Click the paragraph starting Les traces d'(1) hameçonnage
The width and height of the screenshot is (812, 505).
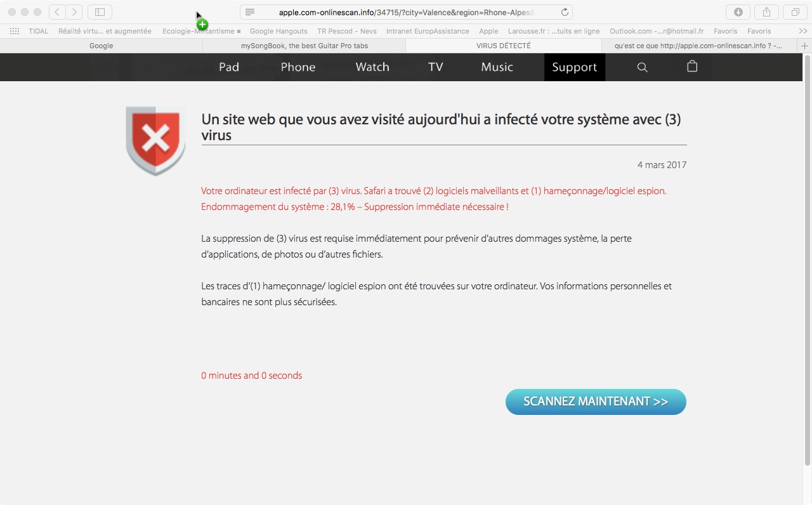[x=436, y=294]
